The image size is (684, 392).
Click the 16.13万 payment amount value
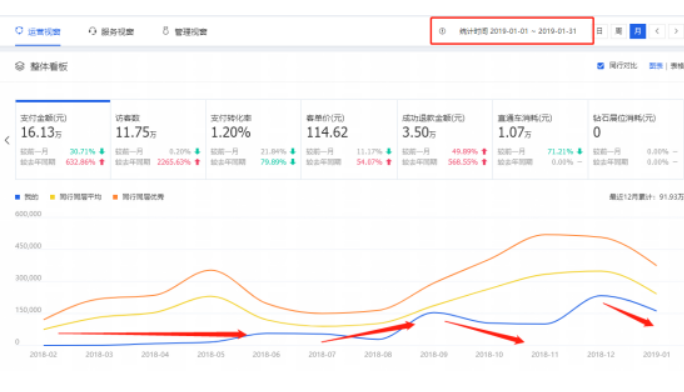[41, 133]
